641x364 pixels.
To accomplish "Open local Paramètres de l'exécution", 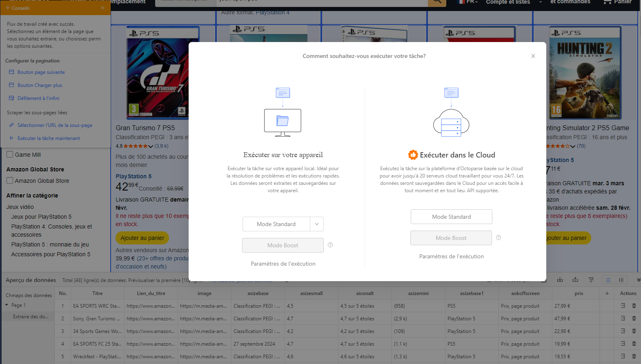I will click(x=283, y=264).
